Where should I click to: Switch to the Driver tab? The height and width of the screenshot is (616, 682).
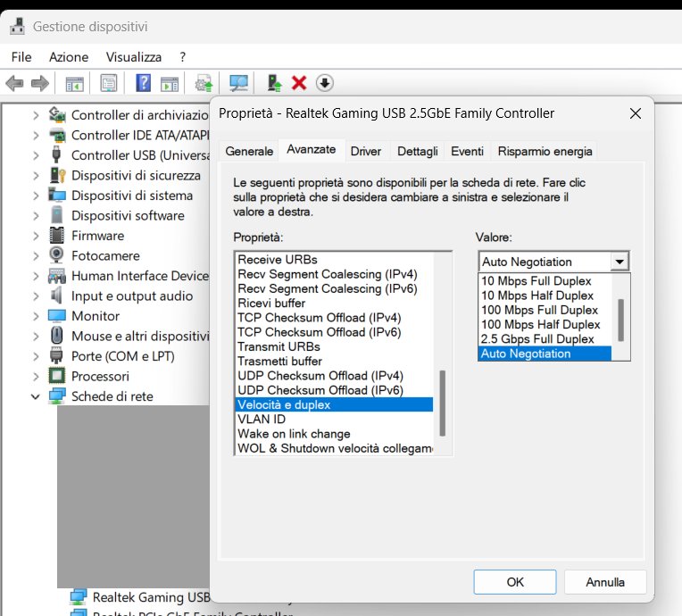click(366, 152)
